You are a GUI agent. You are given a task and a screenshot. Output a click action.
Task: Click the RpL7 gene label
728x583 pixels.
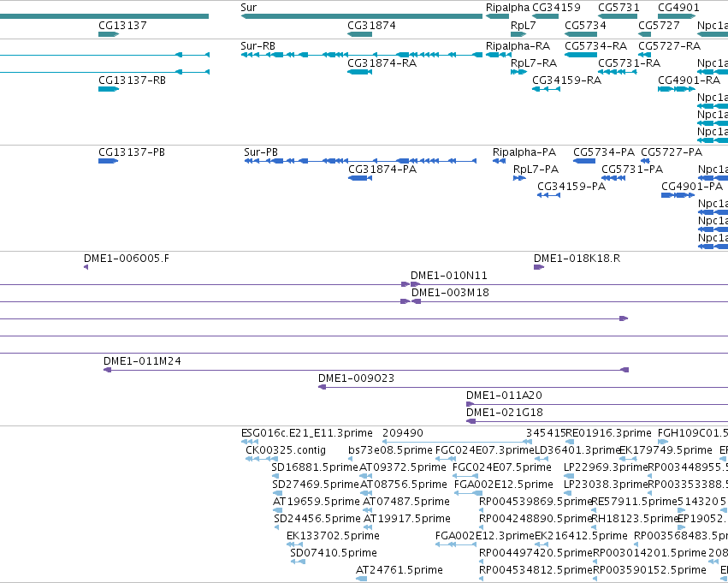[x=524, y=25]
